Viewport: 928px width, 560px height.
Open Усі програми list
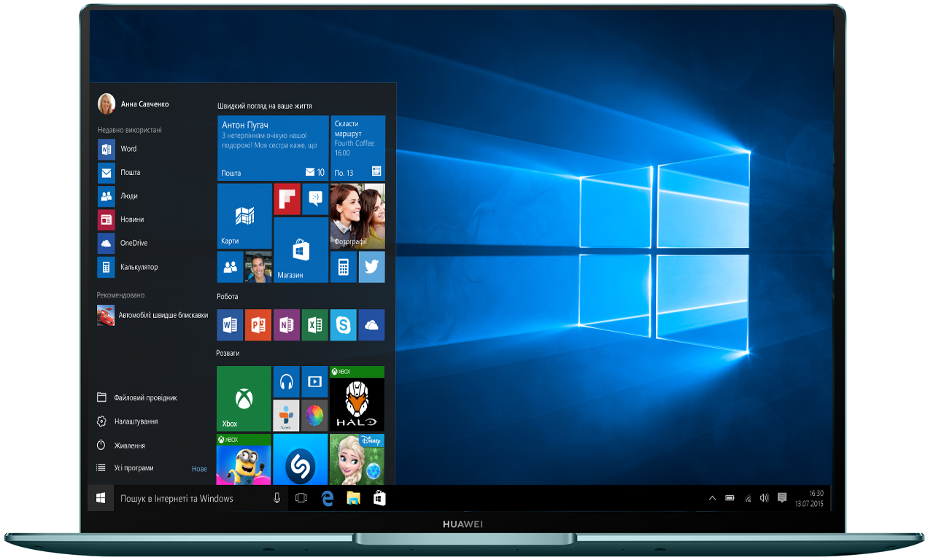(x=125, y=468)
